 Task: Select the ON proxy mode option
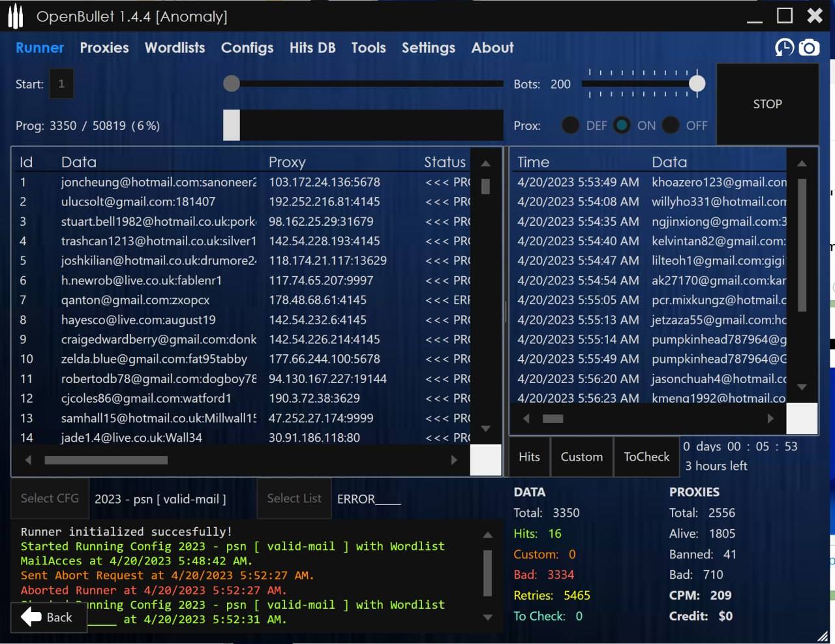pyautogui.click(x=622, y=125)
